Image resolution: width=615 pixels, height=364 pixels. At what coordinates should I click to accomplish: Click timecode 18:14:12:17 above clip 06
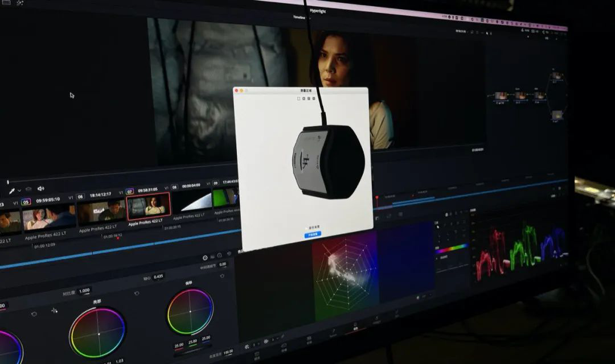pos(100,195)
